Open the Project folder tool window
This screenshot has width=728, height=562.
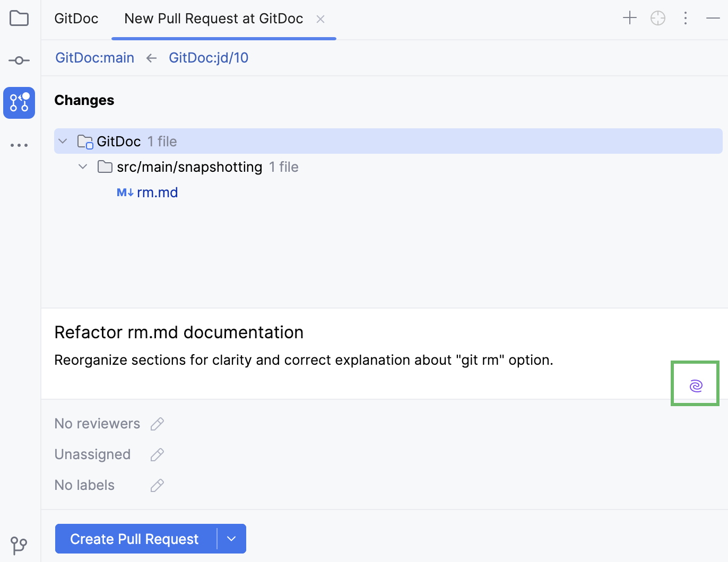pos(19,19)
